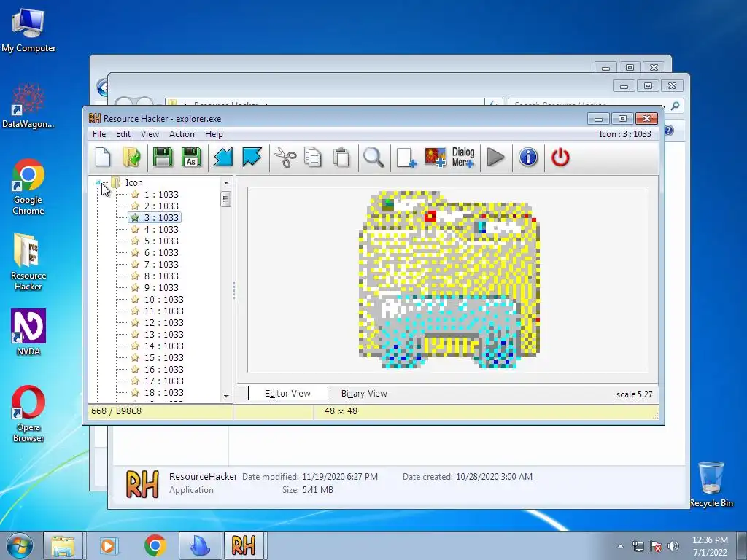The image size is (747, 560).
Task: Open the blue info About icon
Action: tap(528, 157)
